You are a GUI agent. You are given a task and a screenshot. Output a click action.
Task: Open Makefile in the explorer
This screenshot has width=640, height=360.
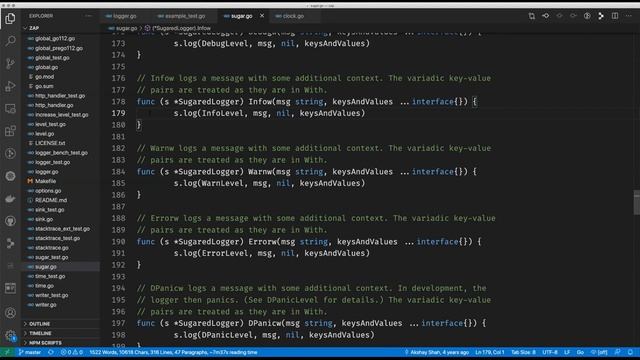click(60, 181)
